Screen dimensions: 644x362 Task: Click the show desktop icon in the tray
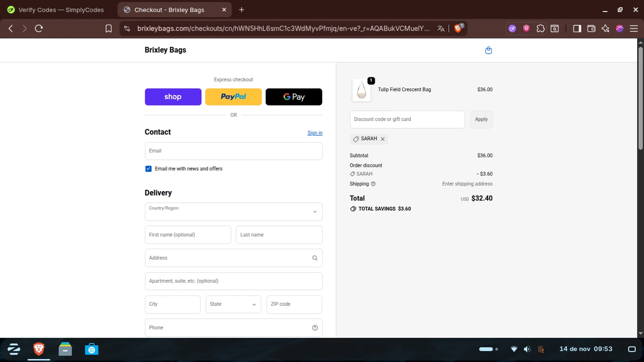pyautogui.click(x=632, y=349)
